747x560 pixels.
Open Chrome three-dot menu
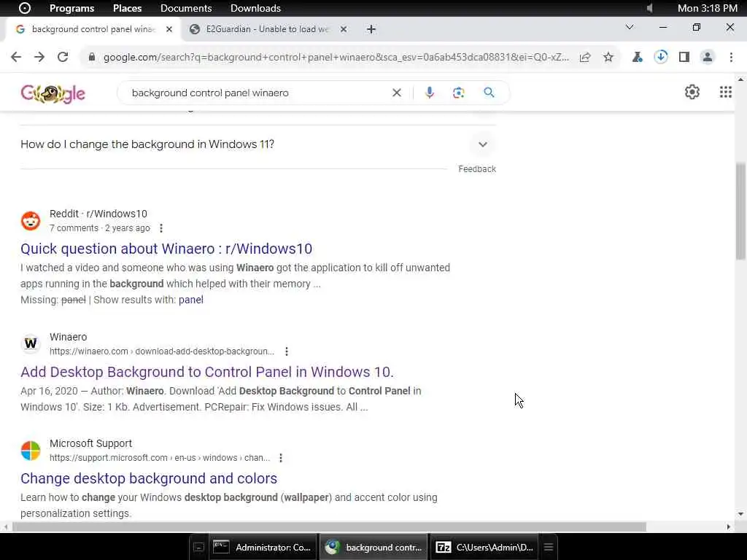pyautogui.click(x=731, y=57)
